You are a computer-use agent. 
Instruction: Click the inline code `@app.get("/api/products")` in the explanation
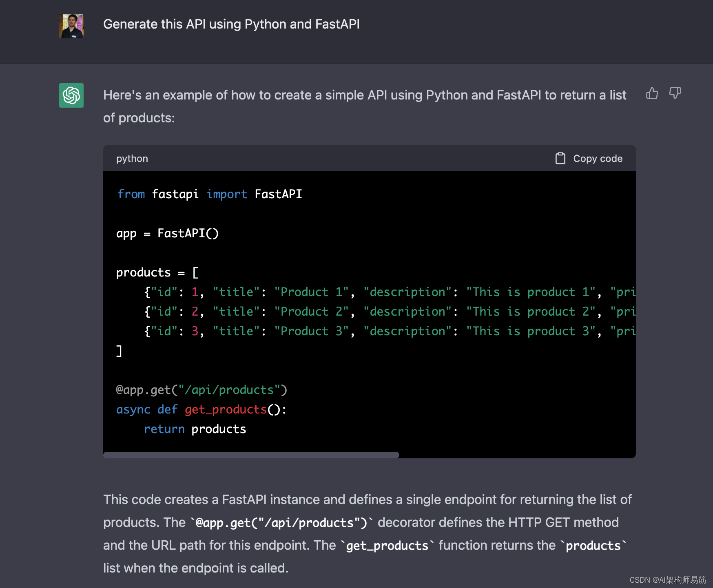click(281, 523)
